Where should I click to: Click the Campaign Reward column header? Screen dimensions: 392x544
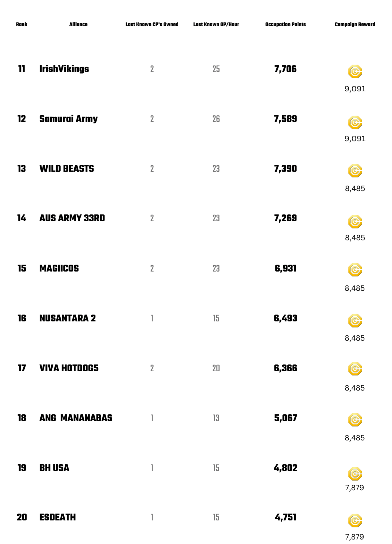[355, 24]
